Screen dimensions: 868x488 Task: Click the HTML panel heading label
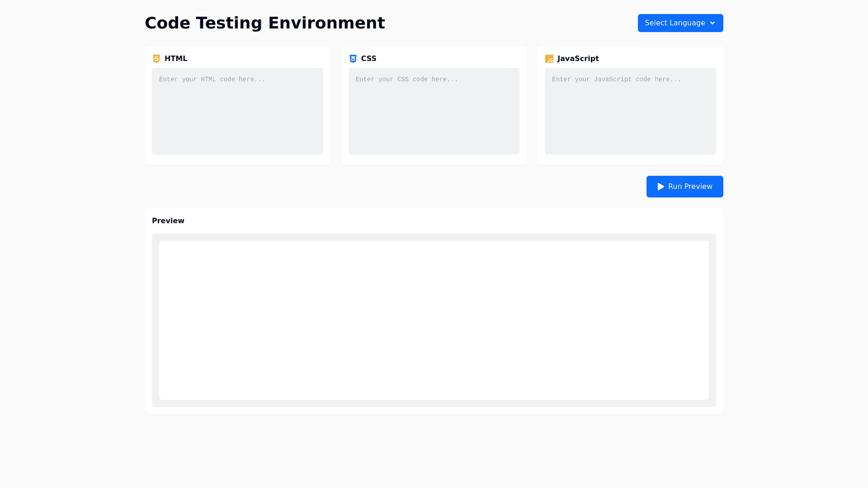(x=176, y=59)
